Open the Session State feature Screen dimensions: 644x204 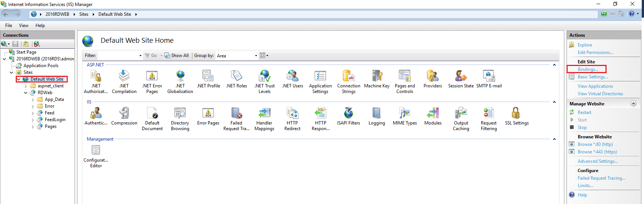[x=461, y=79]
